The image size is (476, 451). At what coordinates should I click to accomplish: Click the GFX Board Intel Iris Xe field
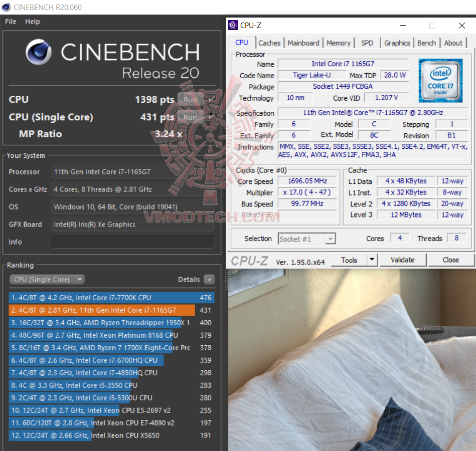pos(132,224)
